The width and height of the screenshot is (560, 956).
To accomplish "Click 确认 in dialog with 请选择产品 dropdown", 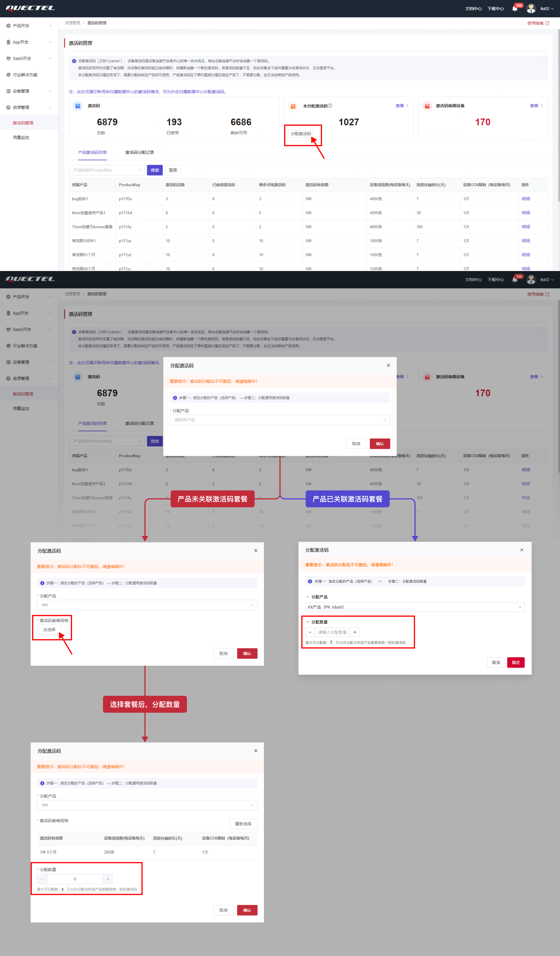I will point(380,444).
